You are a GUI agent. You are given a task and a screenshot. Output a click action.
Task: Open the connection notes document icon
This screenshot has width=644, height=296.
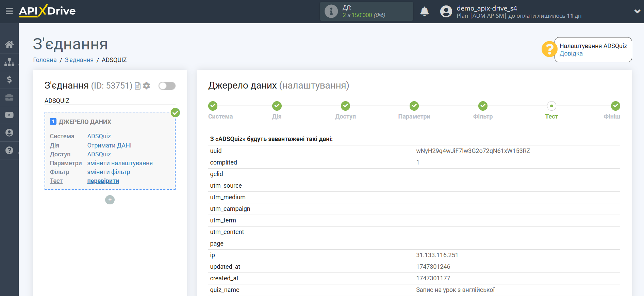point(137,86)
